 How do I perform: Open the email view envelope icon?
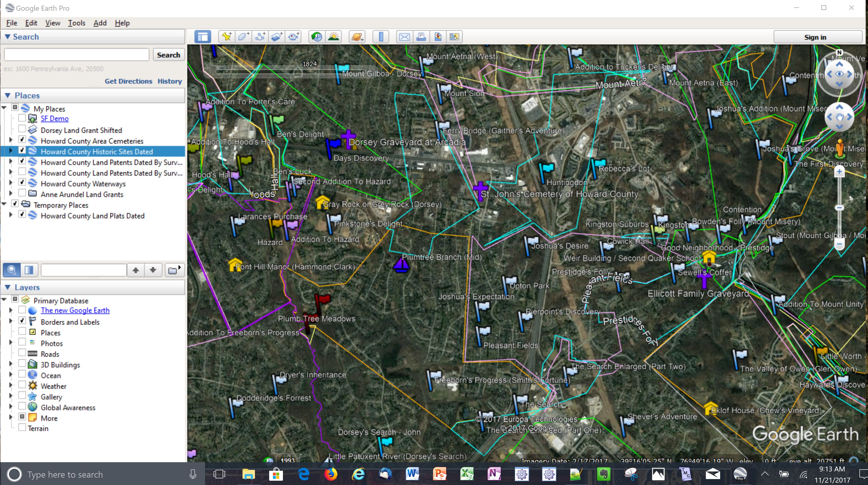(x=404, y=37)
